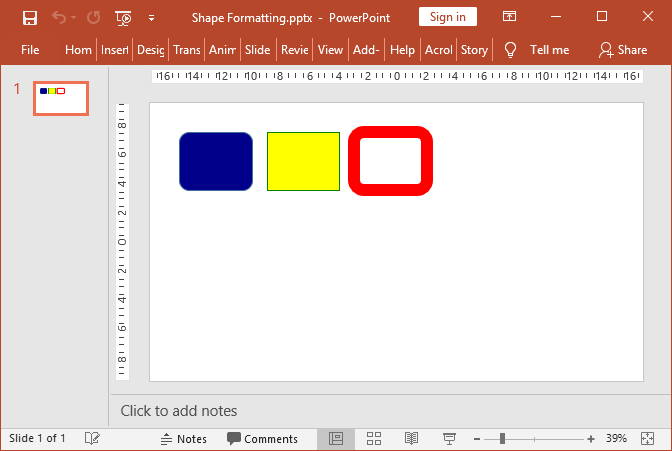Open the Ribbon Display Options icon
This screenshot has height=451, width=672.
point(510,17)
